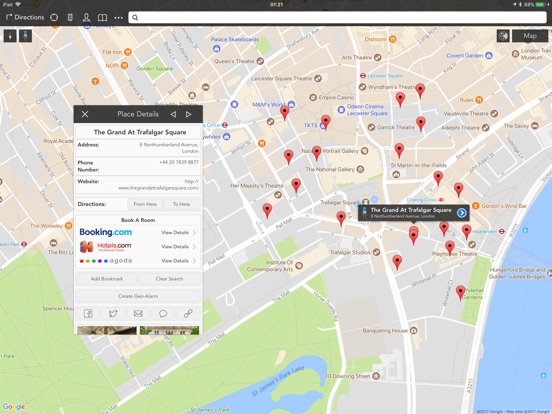Click the Add Bookmark button
The image size is (552, 414).
coord(107,279)
